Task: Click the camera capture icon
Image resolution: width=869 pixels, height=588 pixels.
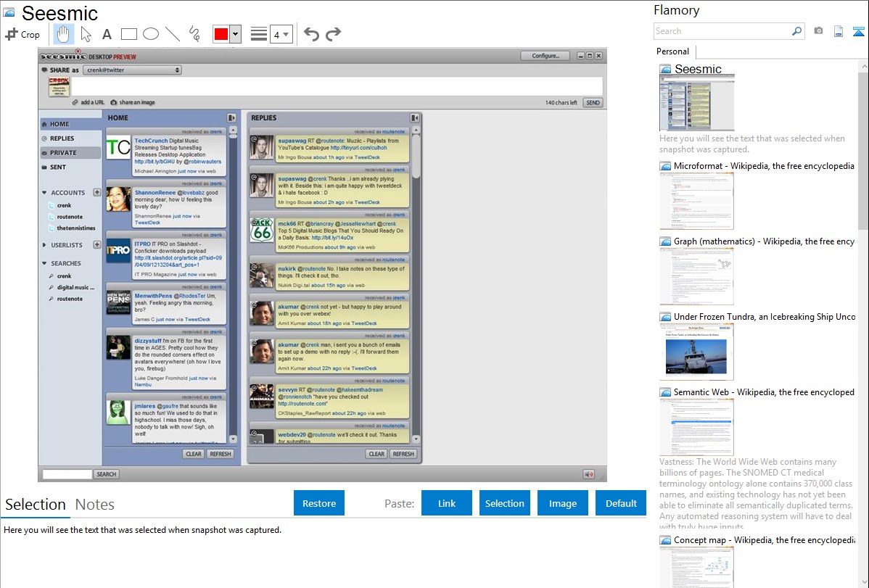Action: pyautogui.click(x=818, y=31)
